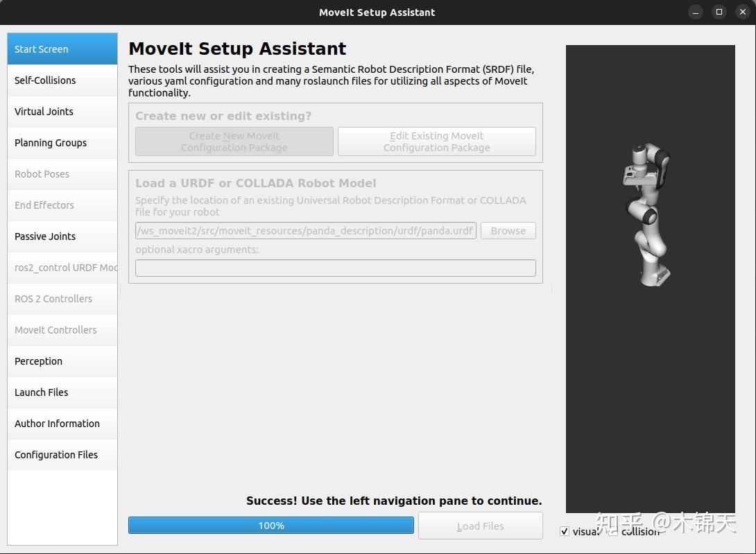The image size is (756, 554).
Task: Toggle the visual checkbox under the robot preview
Action: pos(565,531)
